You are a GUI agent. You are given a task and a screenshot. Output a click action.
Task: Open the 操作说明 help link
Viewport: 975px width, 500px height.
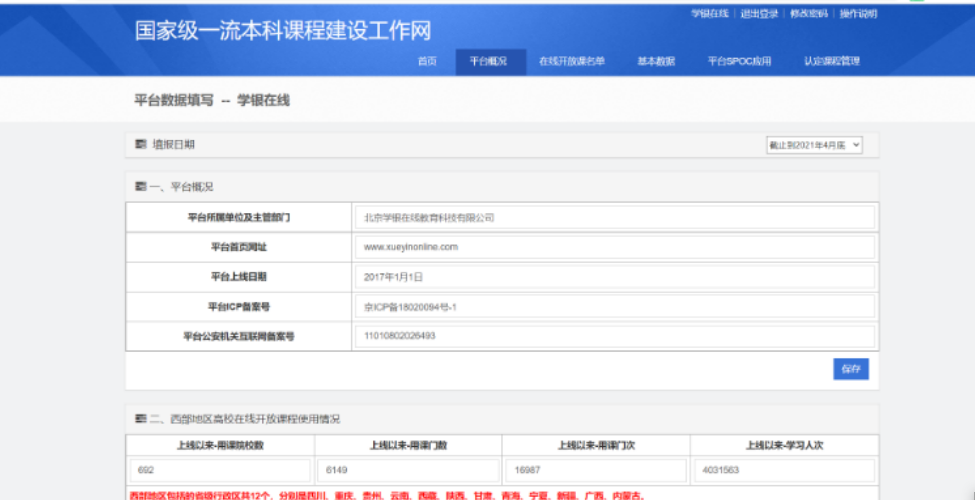[858, 14]
